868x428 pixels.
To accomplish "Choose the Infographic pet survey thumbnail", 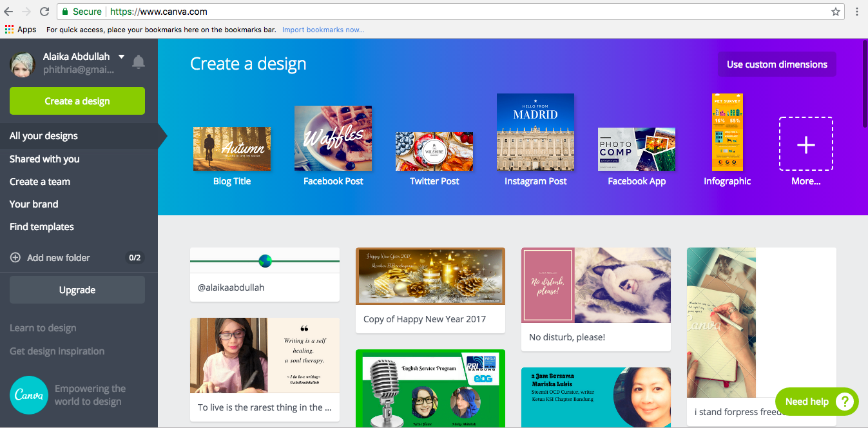I will pyautogui.click(x=728, y=132).
